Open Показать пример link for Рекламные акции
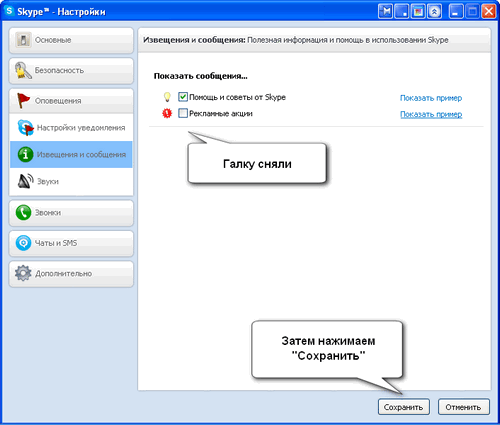 click(x=431, y=114)
